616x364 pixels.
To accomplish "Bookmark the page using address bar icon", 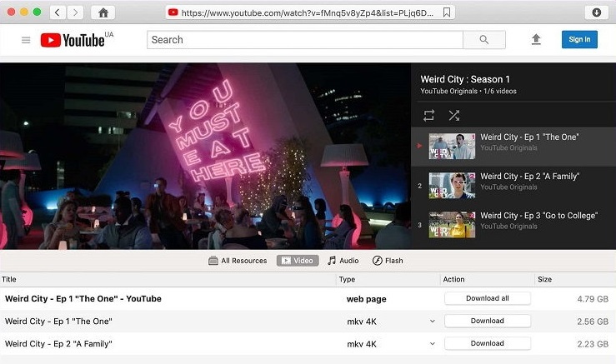I will (448, 12).
